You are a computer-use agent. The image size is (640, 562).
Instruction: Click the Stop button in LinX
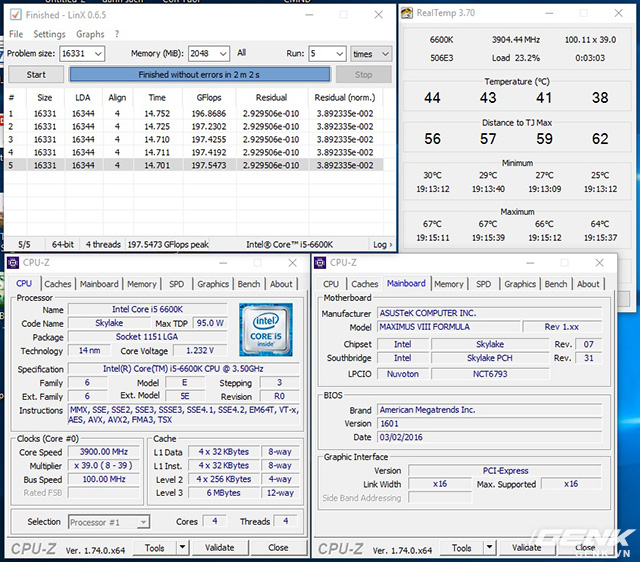click(363, 75)
